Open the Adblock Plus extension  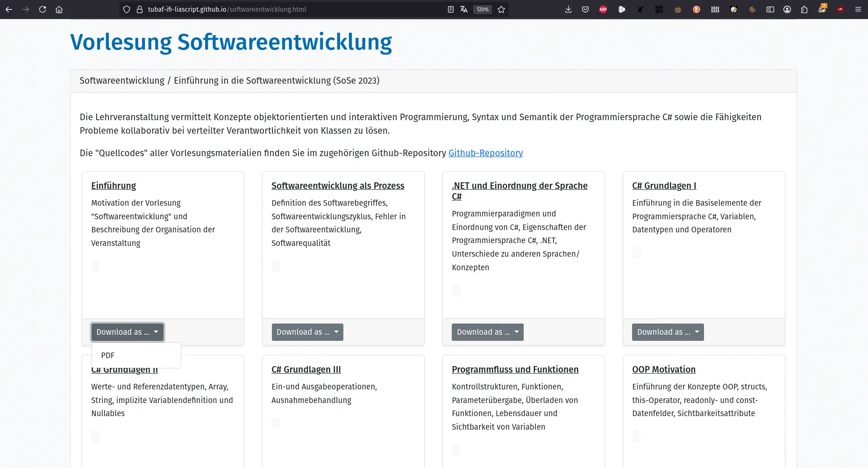(603, 9)
